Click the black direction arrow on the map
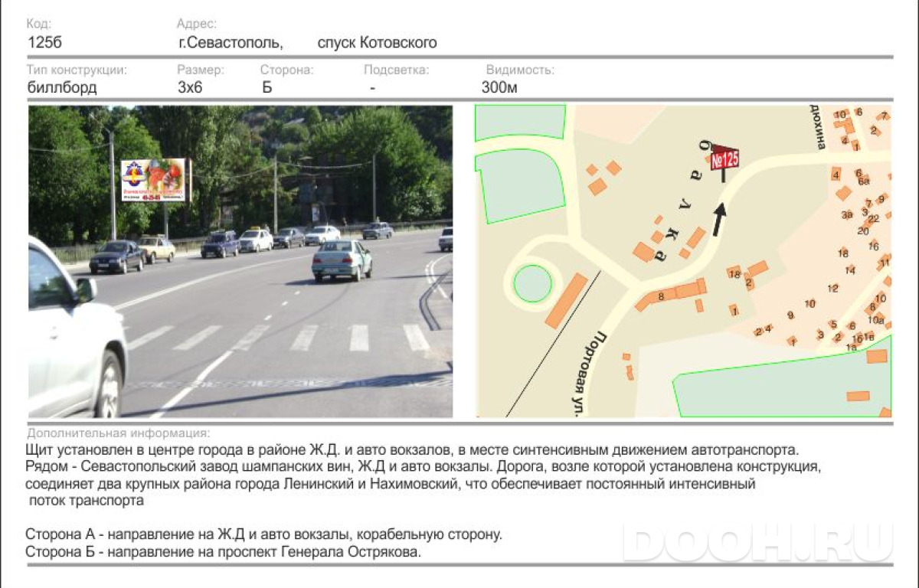Screen dimensions: 919x588 tap(719, 219)
